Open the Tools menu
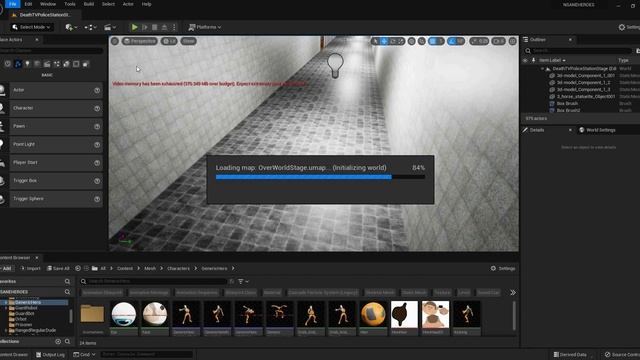 coord(70,4)
